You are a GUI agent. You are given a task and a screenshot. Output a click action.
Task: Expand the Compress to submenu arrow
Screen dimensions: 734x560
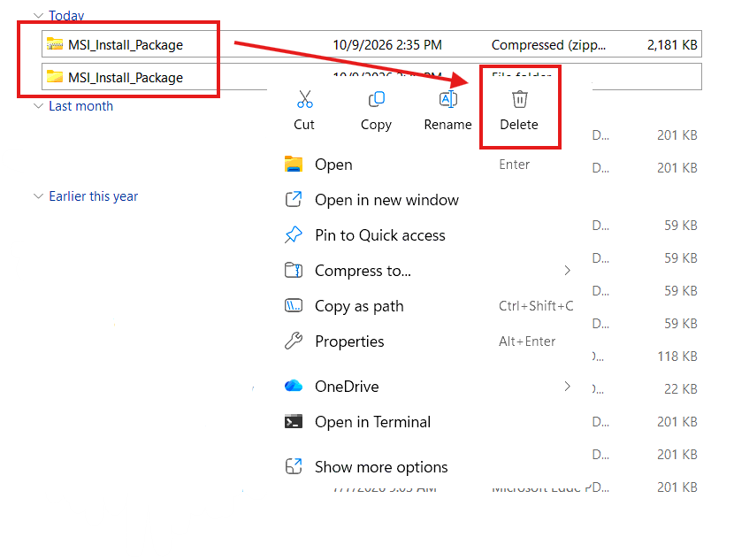coord(568,270)
